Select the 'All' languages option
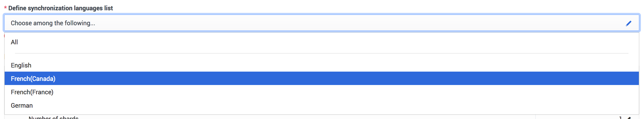This screenshot has width=644, height=119. [14, 42]
